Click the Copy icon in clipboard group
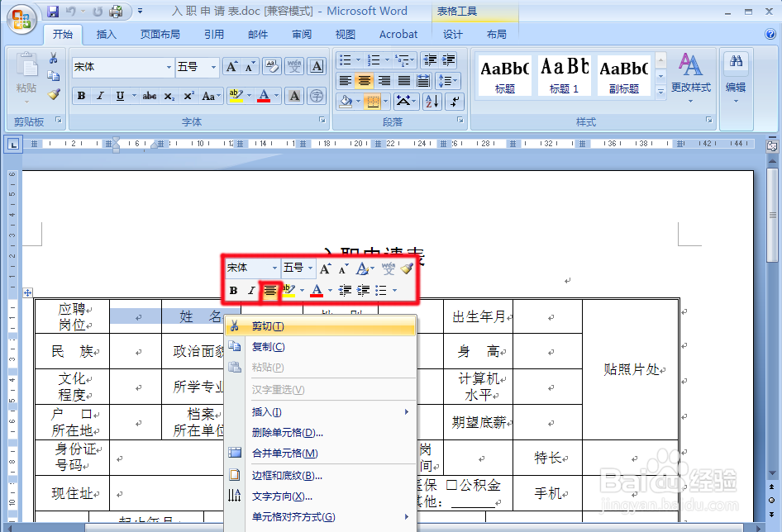Image resolution: width=782 pixels, height=532 pixels. tap(54, 76)
